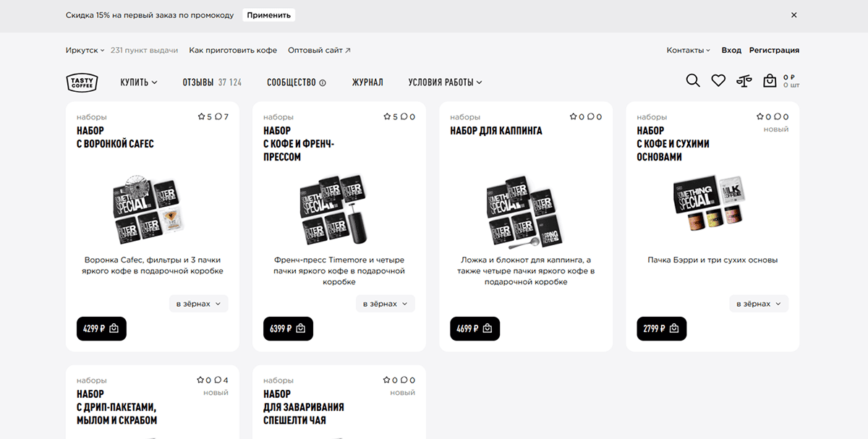
Task: Add cupping set for 4699 ₽ to cart
Action: [x=475, y=328]
